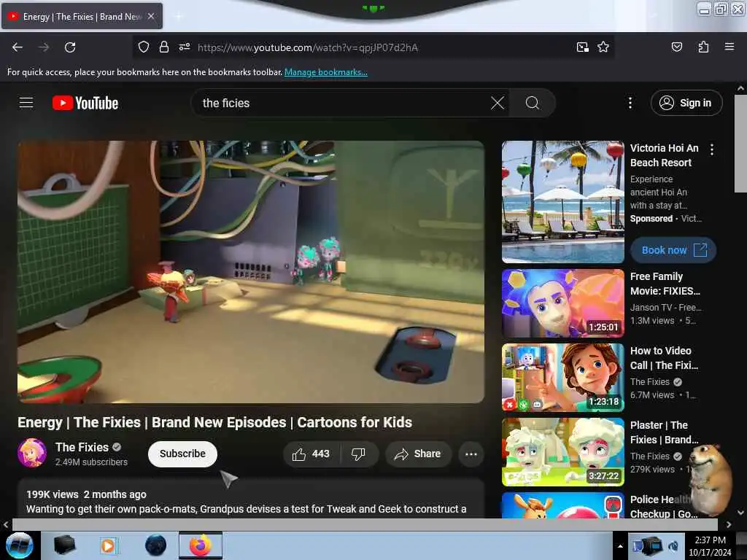Open Plaster The Fixies video thumbnail

(562, 452)
